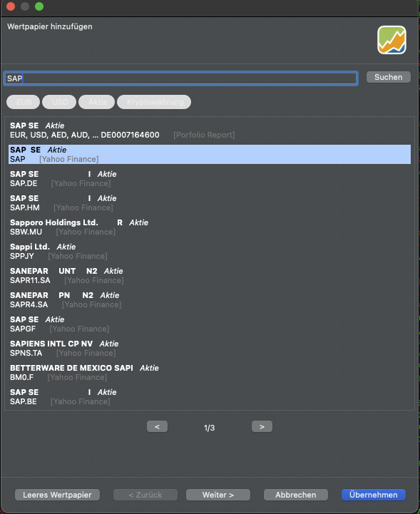Click the Suchen button
The width and height of the screenshot is (420, 514).
click(x=388, y=77)
